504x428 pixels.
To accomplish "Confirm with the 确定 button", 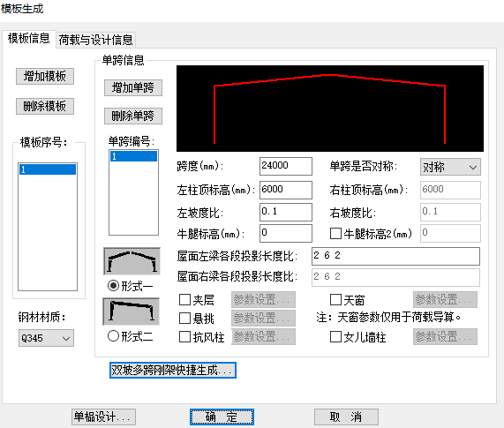I will [222, 417].
